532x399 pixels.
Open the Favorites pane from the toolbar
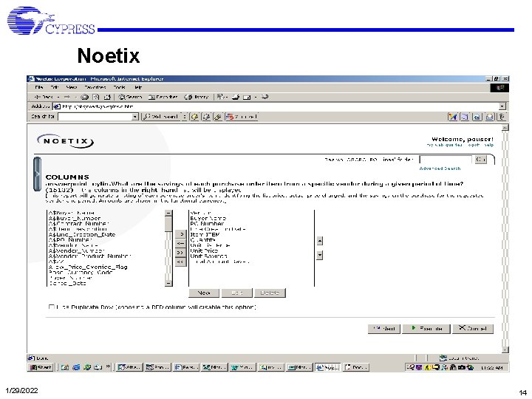163,97
